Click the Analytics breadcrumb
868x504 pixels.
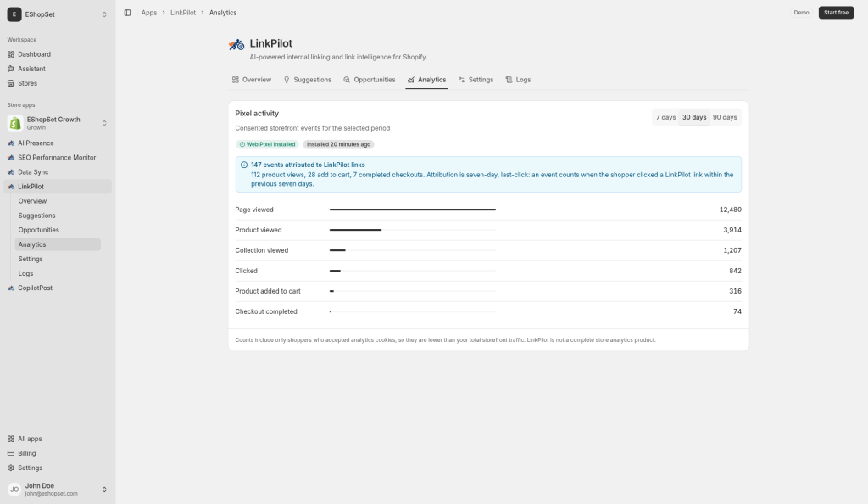pos(223,13)
